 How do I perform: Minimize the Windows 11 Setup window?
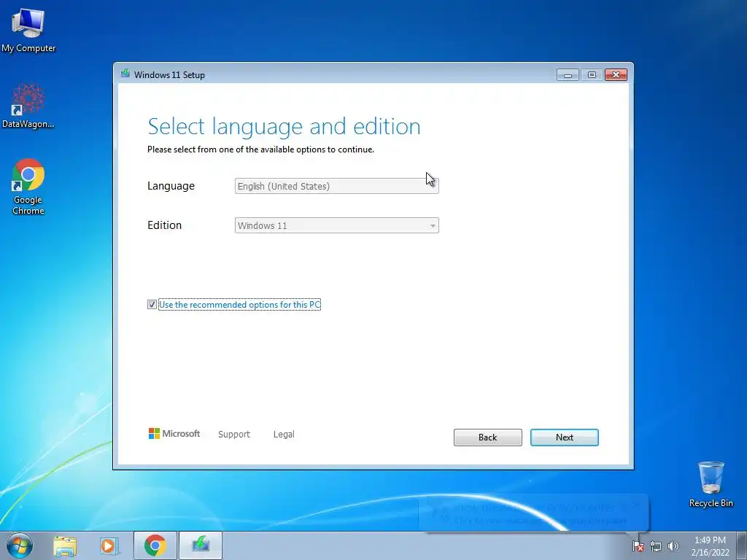pos(568,75)
